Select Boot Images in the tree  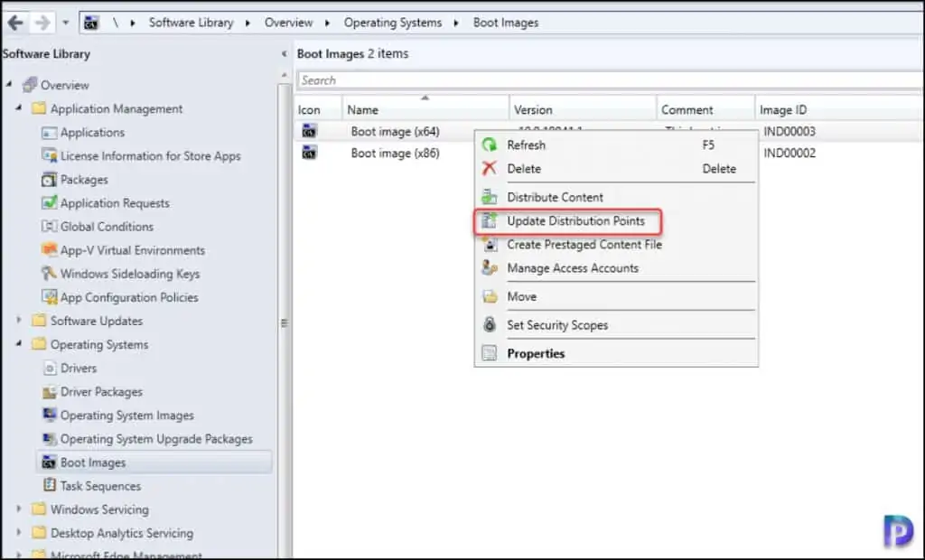[93, 462]
